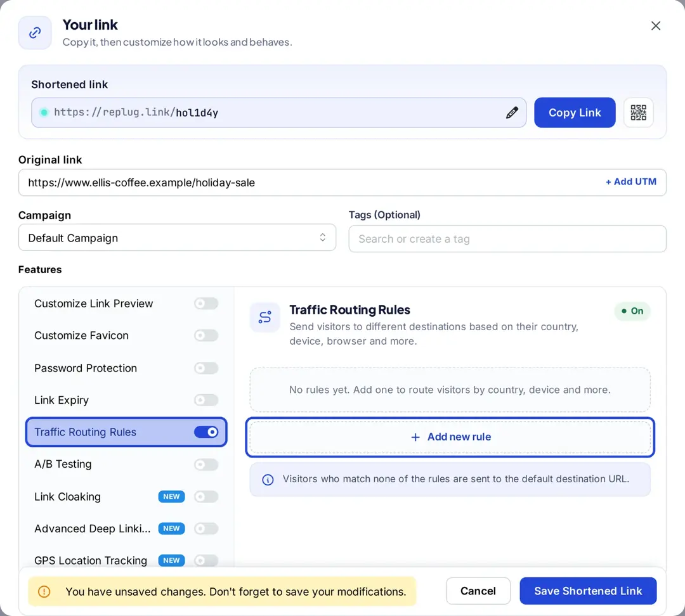The width and height of the screenshot is (685, 616).
Task: Select Link Expiry feature
Action: (61, 400)
